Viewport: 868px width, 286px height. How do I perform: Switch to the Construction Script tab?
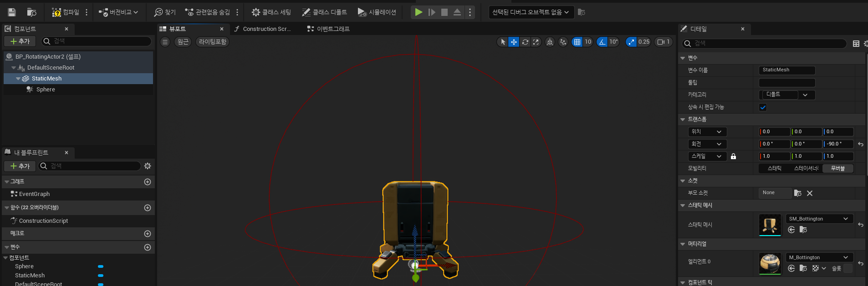point(267,29)
